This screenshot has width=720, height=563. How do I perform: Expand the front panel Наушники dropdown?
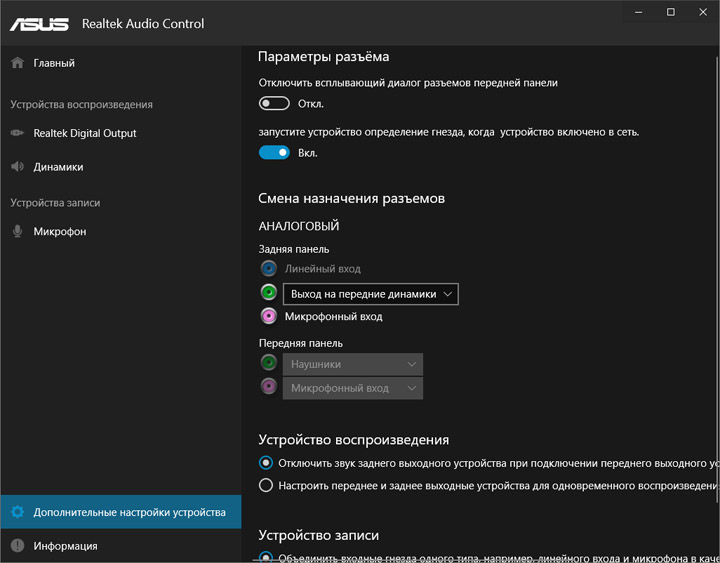[353, 364]
